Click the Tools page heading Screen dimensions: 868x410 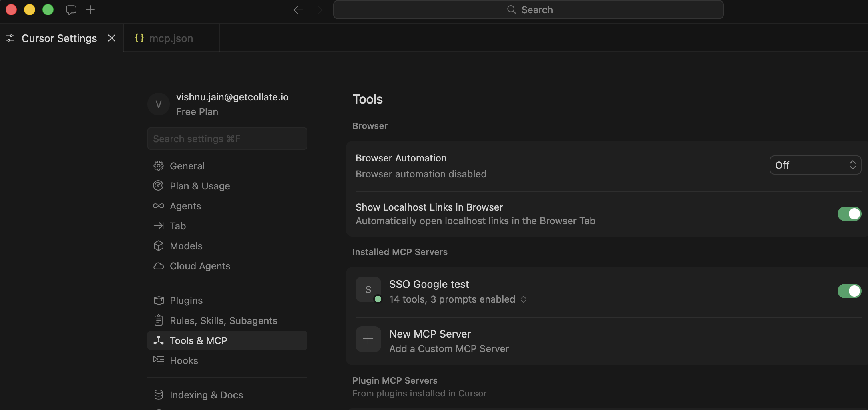(368, 99)
